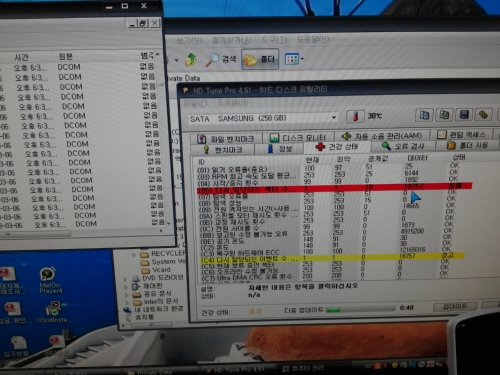Open 보기(V) menu in Explorer window
Viewport: 500px width, 375px height.
(x=189, y=40)
